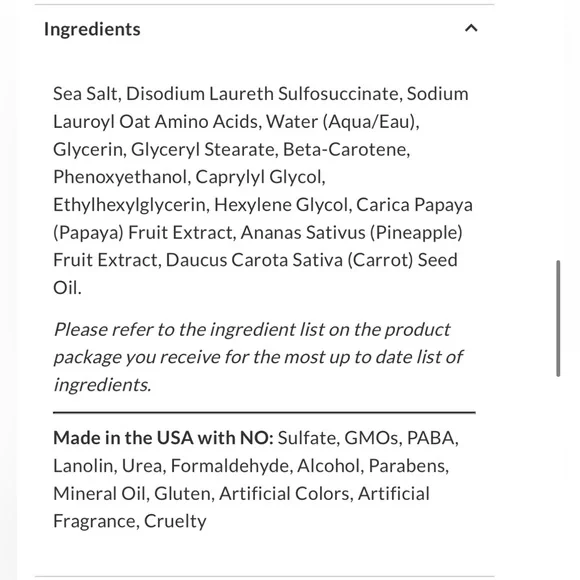
Task: Click the word 'Formaldehyde' in the free-from list
Action: click(230, 465)
